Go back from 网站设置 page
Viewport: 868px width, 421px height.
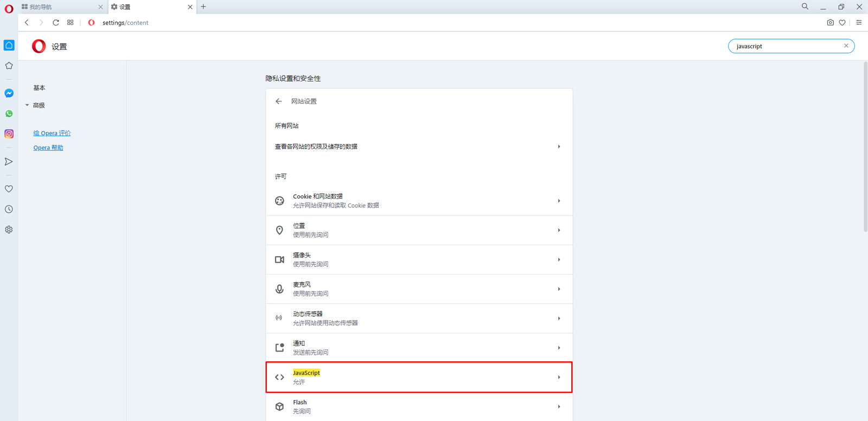(x=279, y=101)
